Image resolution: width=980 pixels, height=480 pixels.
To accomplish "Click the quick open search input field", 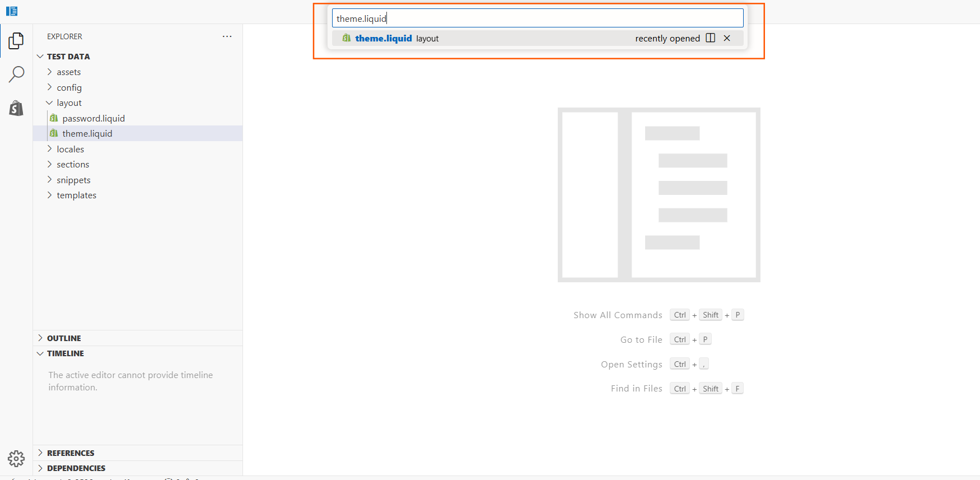I will [538, 18].
